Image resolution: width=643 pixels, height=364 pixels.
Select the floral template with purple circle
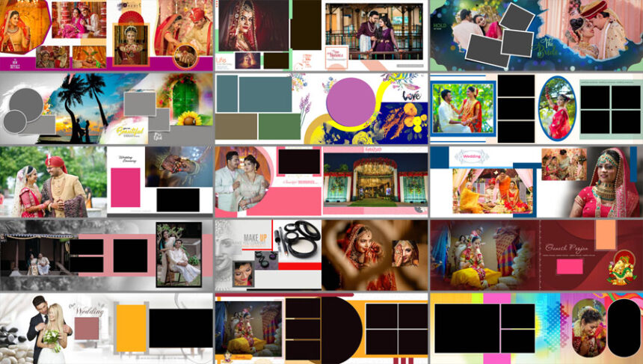pos(321,108)
